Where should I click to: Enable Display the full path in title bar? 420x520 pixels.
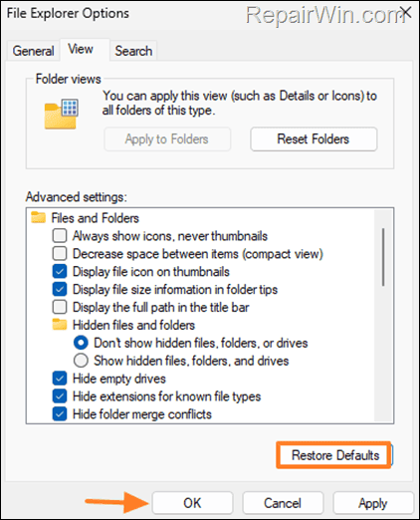click(60, 307)
